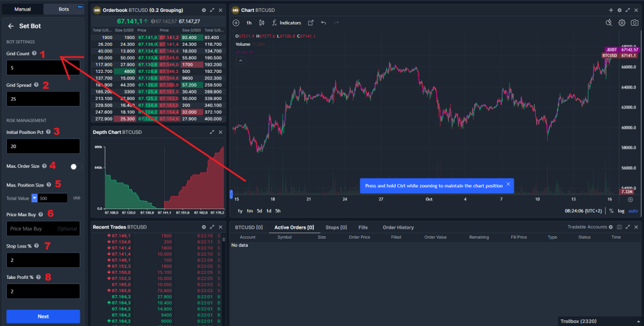
Task: Click the undo arrow in chart toolbar
Action: tap(323, 23)
